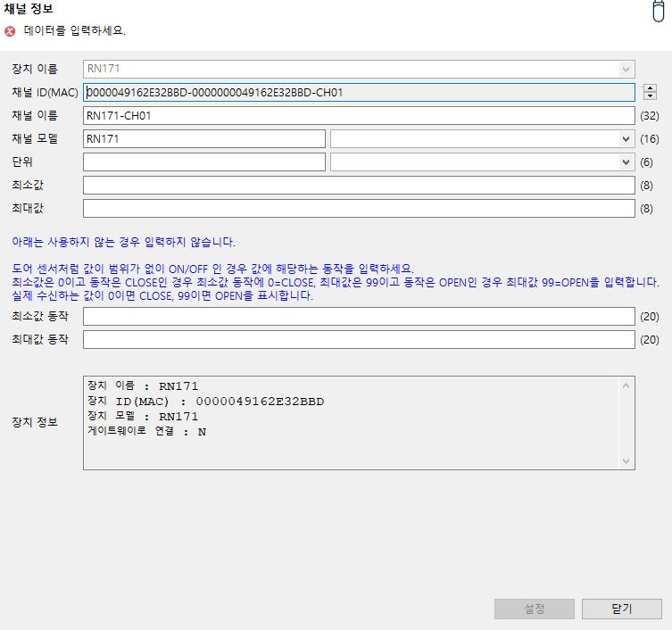This screenshot has height=630, width=672.
Task: Focus the 최대값 input field
Action: pyautogui.click(x=359, y=208)
